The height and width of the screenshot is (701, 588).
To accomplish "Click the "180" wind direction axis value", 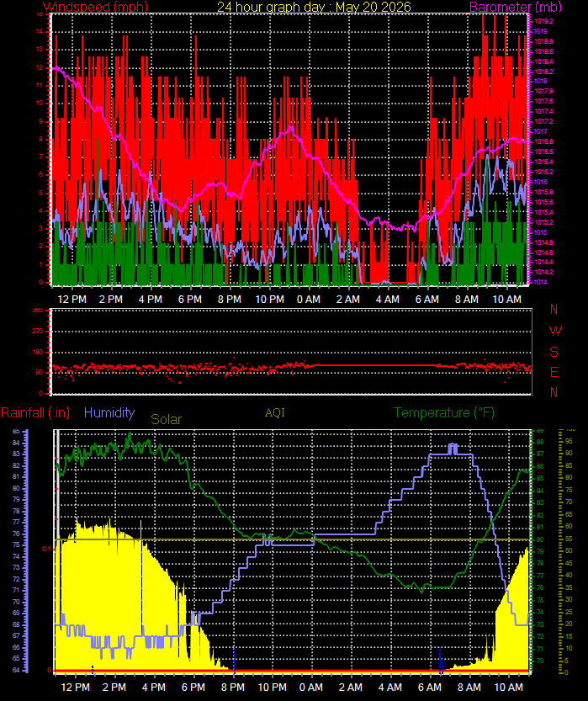I will [38, 352].
